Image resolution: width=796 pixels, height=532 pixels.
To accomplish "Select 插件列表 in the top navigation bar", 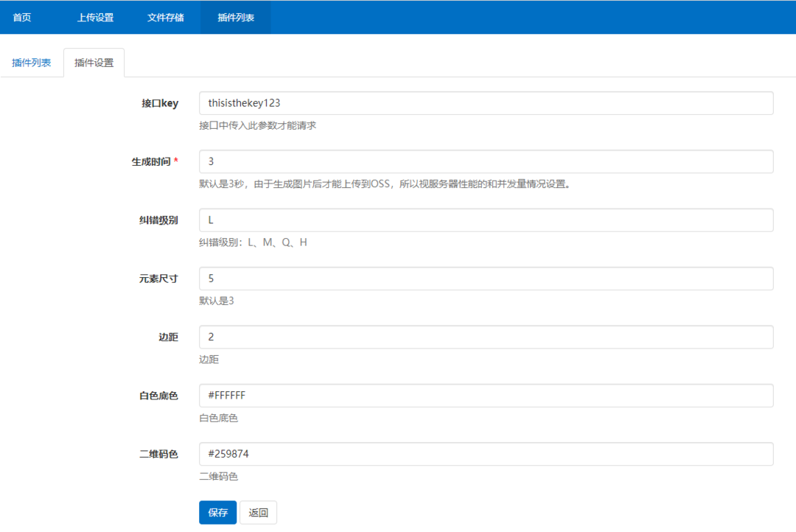I will coord(236,17).
